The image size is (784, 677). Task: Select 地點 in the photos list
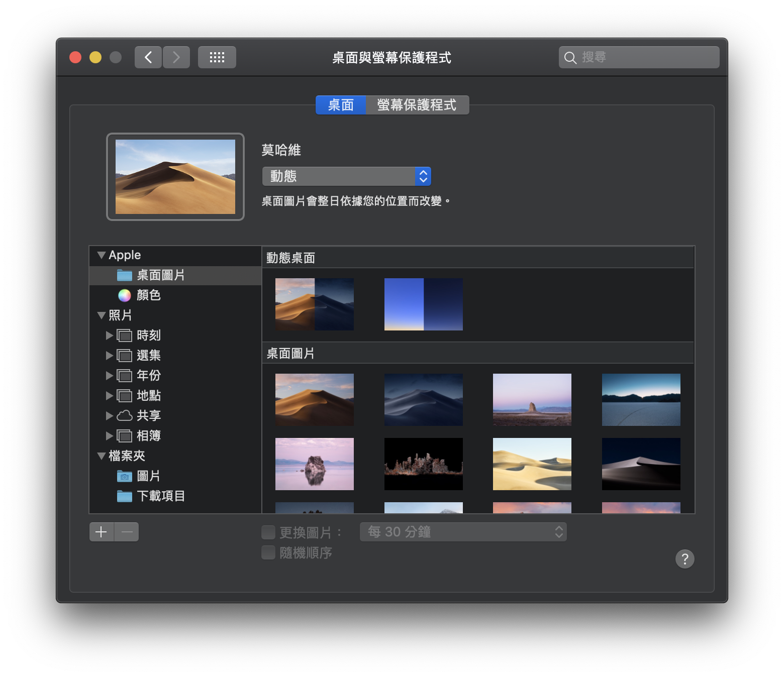175,396
